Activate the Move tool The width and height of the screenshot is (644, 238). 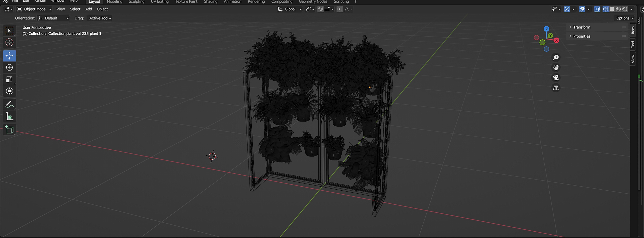tap(10, 56)
